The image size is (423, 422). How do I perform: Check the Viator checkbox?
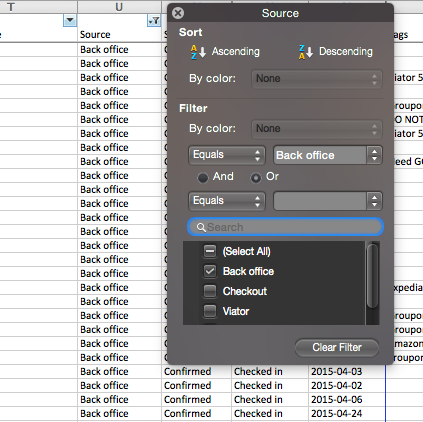[210, 311]
